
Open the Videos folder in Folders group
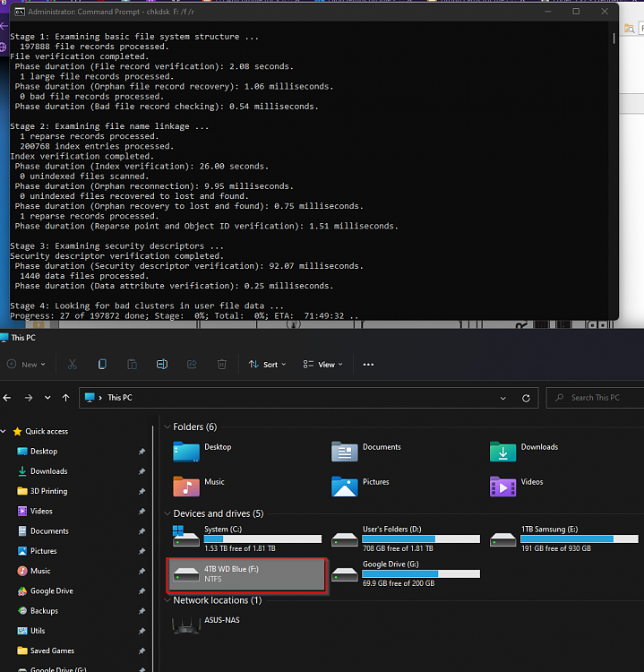tap(503, 487)
